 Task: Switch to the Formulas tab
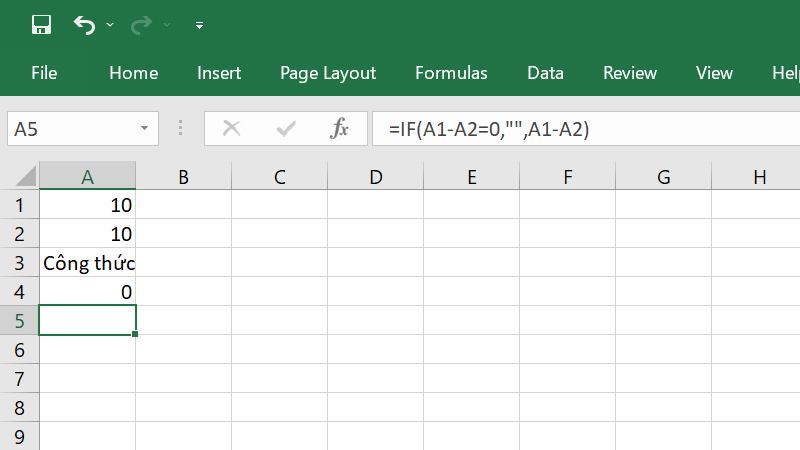(x=451, y=73)
